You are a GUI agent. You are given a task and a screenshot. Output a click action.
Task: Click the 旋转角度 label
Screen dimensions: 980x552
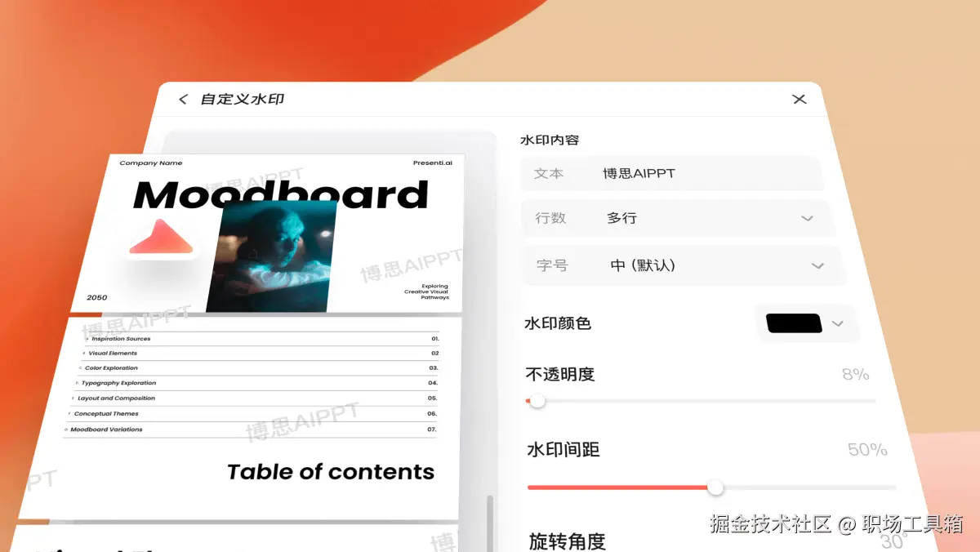[568, 541]
